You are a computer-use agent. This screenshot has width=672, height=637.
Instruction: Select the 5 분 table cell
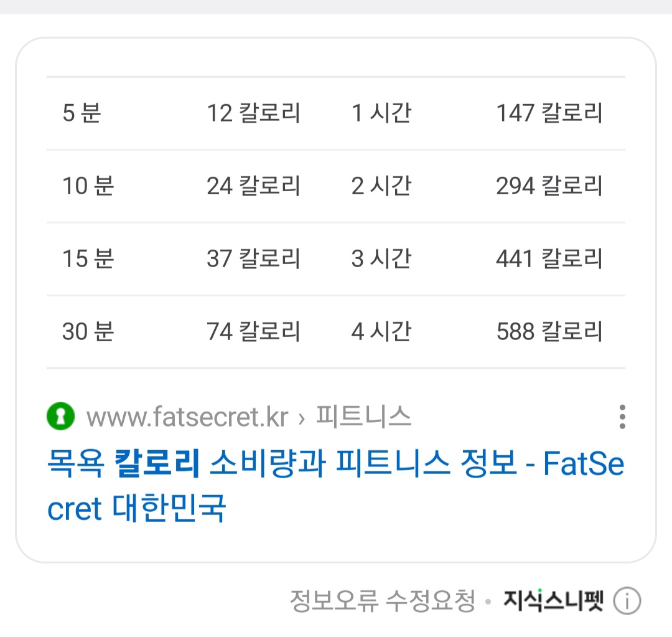click(x=82, y=113)
